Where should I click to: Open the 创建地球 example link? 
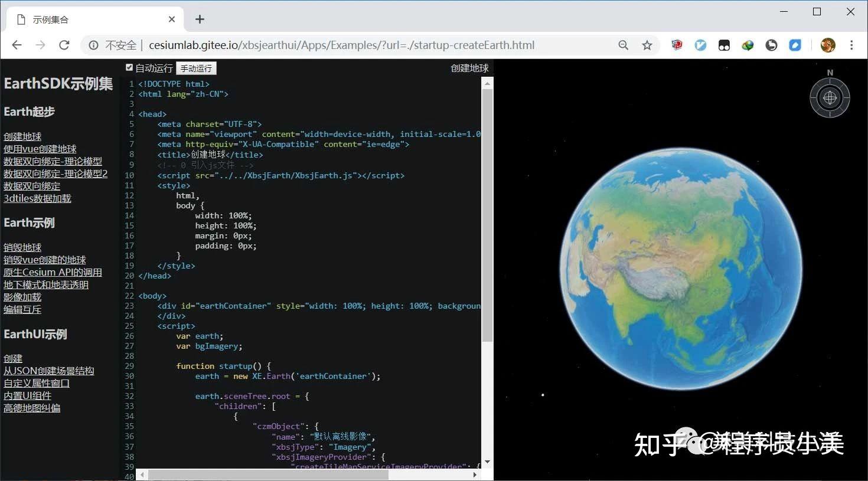pos(22,136)
